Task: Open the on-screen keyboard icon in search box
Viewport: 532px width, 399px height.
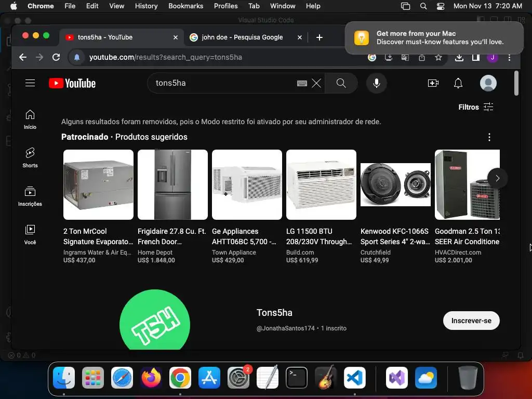Action: click(x=302, y=83)
